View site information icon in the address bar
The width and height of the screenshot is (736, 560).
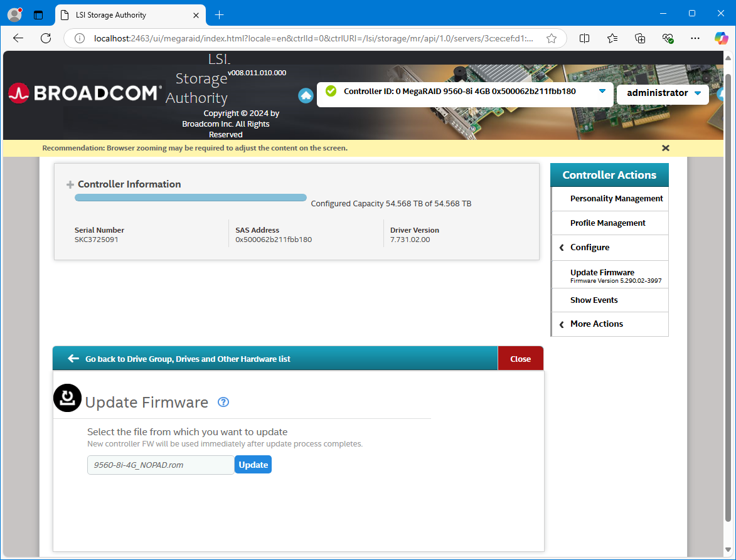[x=80, y=38]
